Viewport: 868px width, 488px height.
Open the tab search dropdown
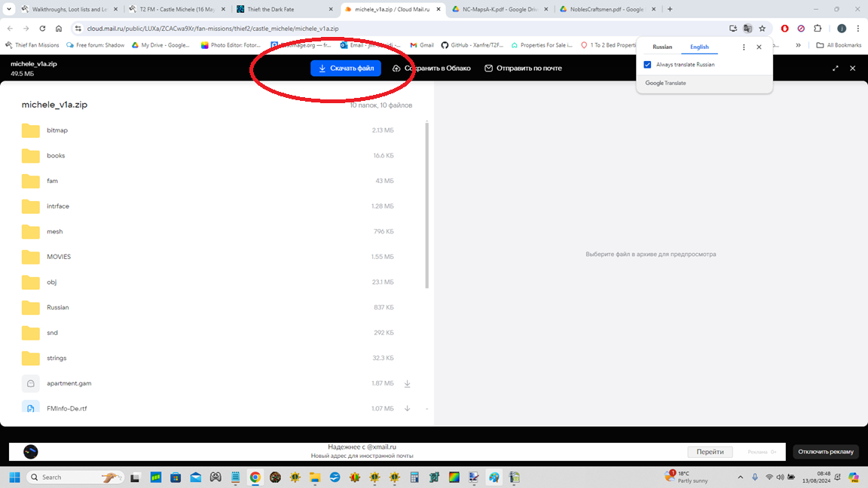click(x=9, y=9)
